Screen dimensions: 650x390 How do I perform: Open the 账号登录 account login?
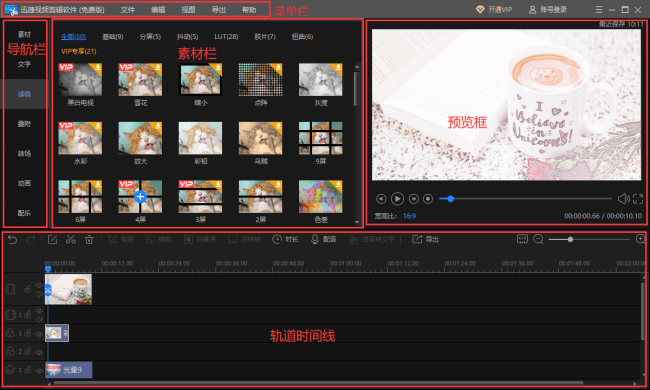(x=548, y=10)
